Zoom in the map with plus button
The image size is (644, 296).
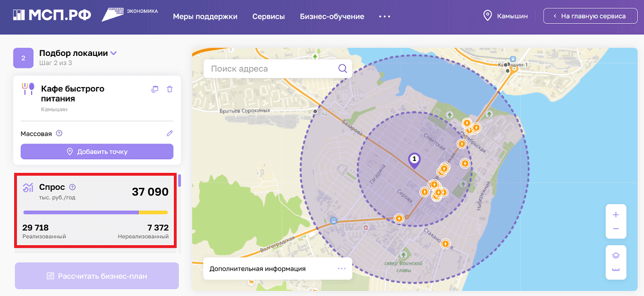tap(615, 215)
